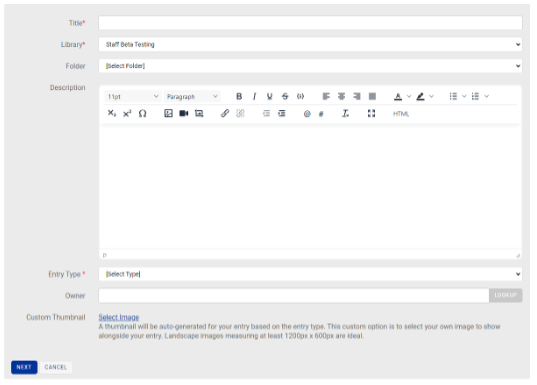This screenshot has height=385, width=537.
Task: Toggle bold formatting in the editor
Action: 239,97
